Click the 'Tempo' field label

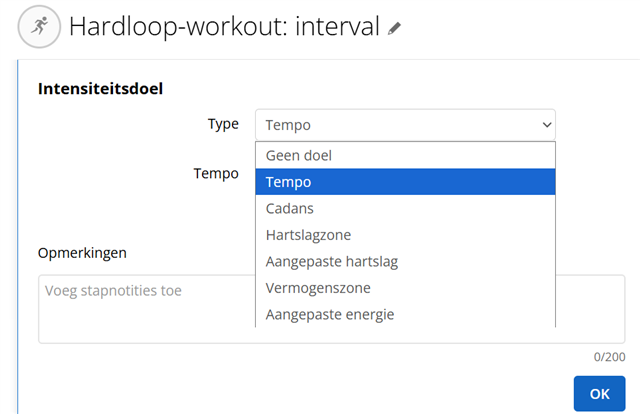(216, 174)
